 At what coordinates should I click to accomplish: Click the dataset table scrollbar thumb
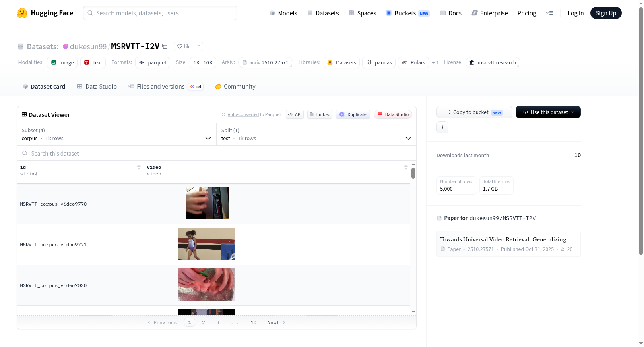(413, 173)
